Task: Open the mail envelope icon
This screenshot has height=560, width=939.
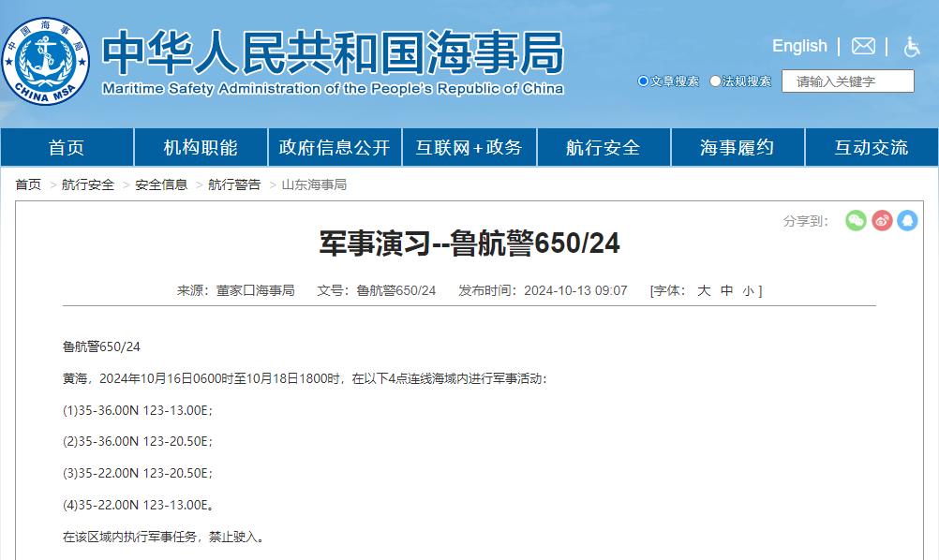Action: pos(863,46)
